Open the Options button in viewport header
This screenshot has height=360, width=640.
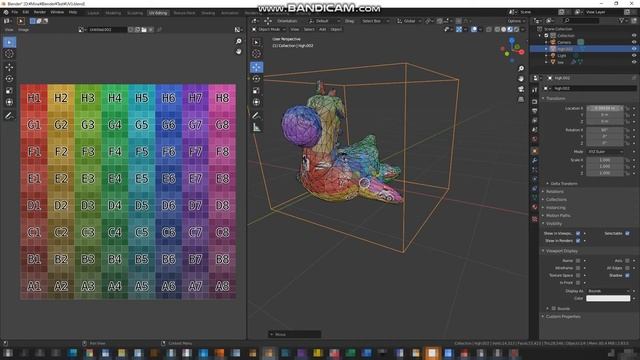[x=515, y=21]
